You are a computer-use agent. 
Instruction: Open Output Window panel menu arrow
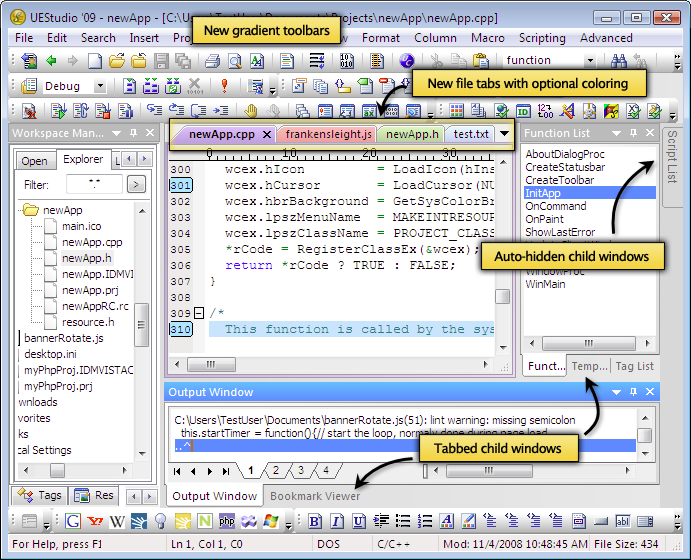[616, 392]
